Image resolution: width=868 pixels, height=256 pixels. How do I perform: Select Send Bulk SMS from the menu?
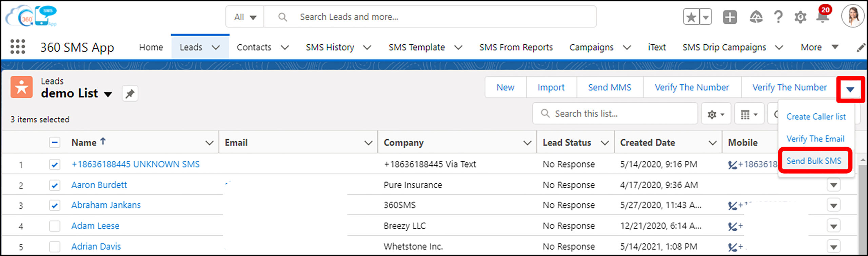[814, 161]
